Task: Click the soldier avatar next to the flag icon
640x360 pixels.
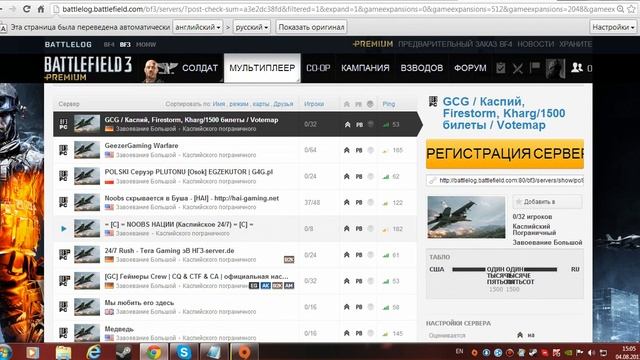Action: (x=556, y=68)
